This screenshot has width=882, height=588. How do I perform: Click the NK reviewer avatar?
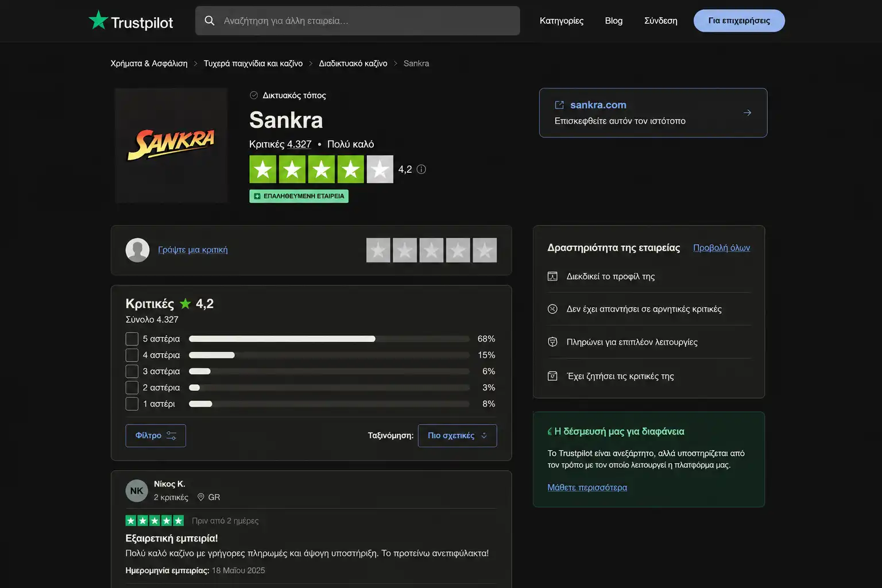pos(137,491)
